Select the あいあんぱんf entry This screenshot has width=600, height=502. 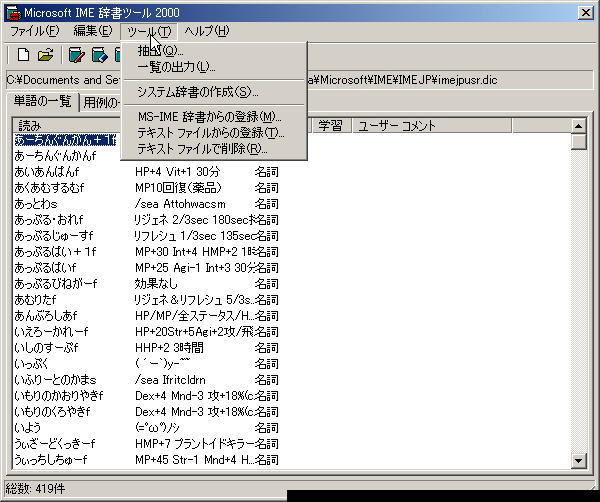coord(47,172)
